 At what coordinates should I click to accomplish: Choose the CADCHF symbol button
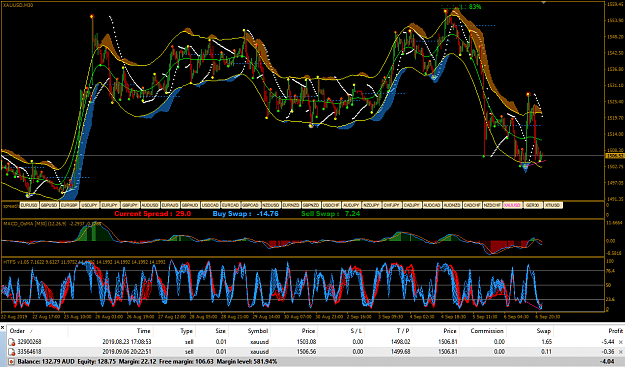click(472, 205)
